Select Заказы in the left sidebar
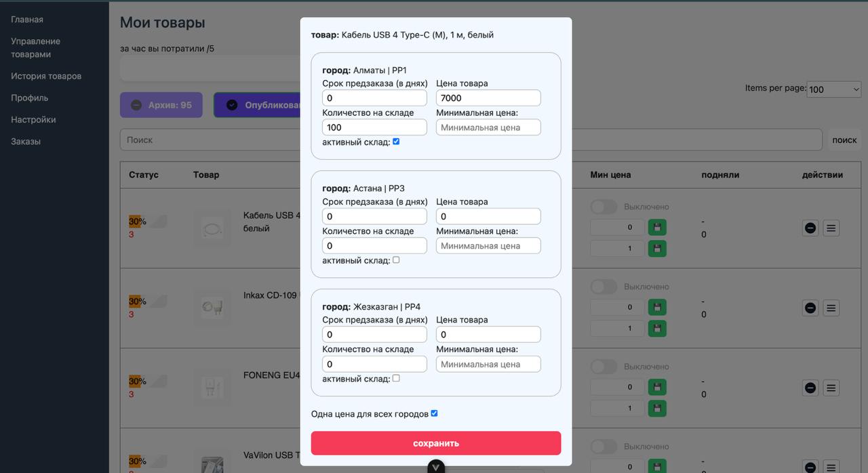This screenshot has width=868, height=473. click(26, 141)
